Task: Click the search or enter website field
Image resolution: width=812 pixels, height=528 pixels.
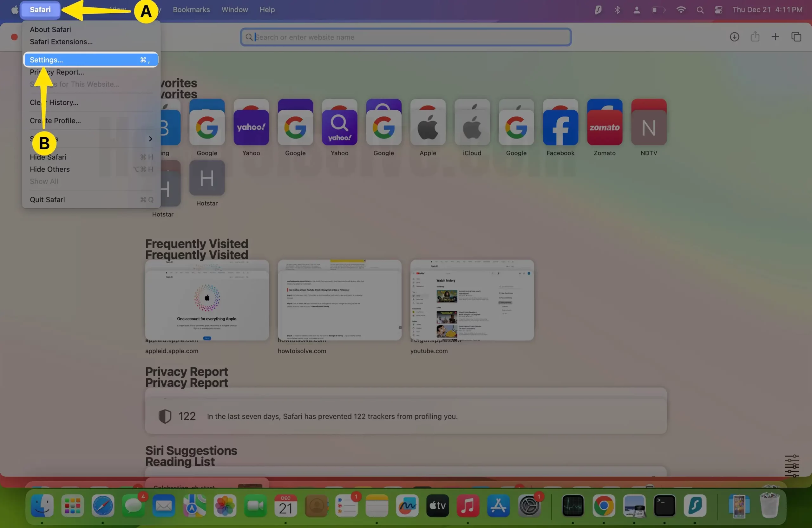Action: 406,37
